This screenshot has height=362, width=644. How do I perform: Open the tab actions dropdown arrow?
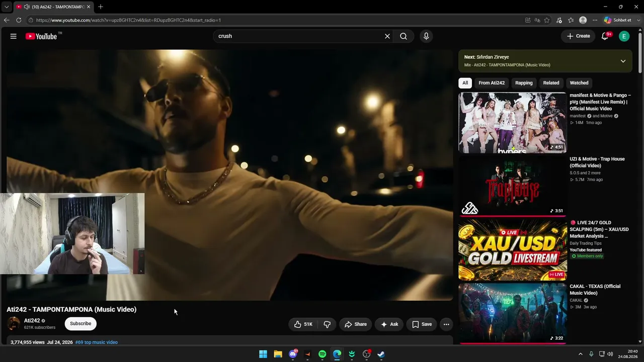(x=7, y=7)
